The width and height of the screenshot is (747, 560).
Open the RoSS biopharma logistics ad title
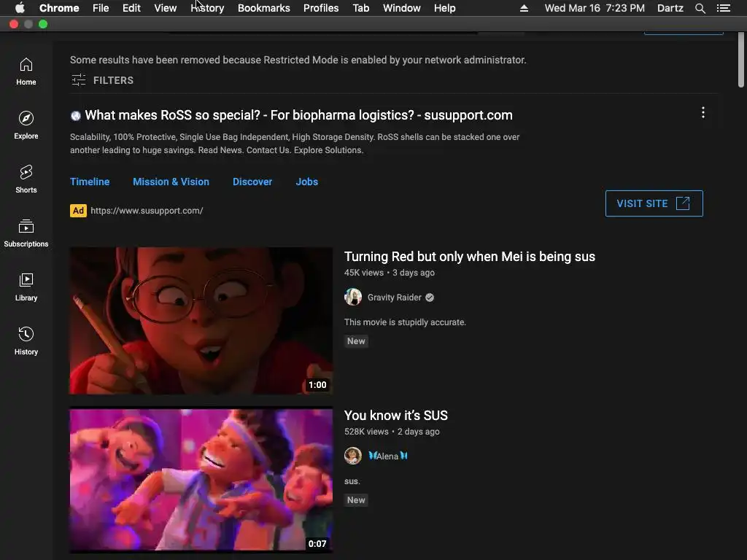click(x=298, y=115)
